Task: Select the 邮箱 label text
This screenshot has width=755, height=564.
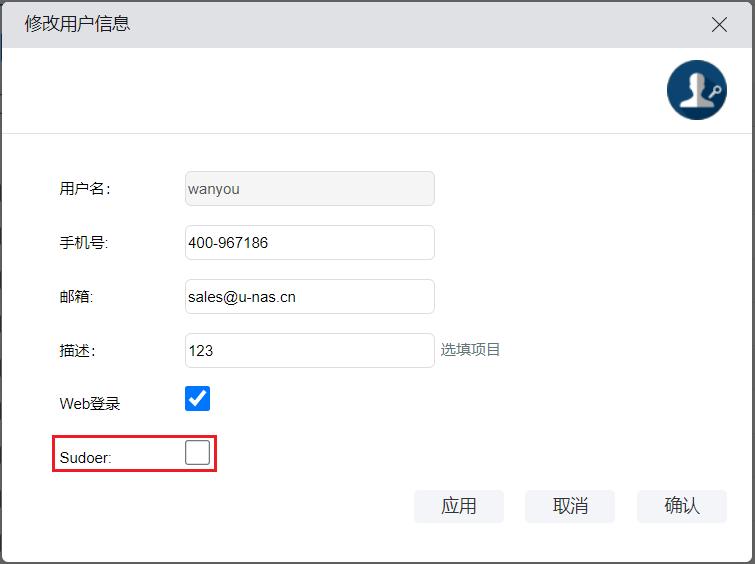Action: 76,297
